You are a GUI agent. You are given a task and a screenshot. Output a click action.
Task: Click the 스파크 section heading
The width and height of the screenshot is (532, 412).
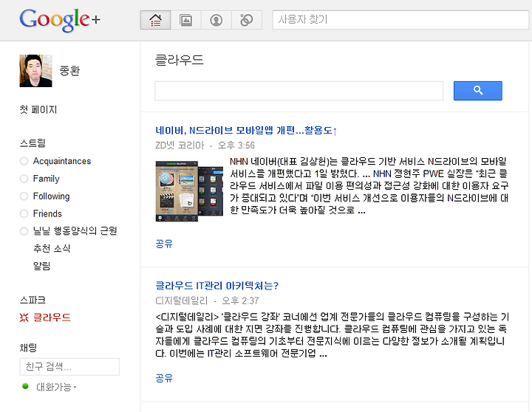33,300
